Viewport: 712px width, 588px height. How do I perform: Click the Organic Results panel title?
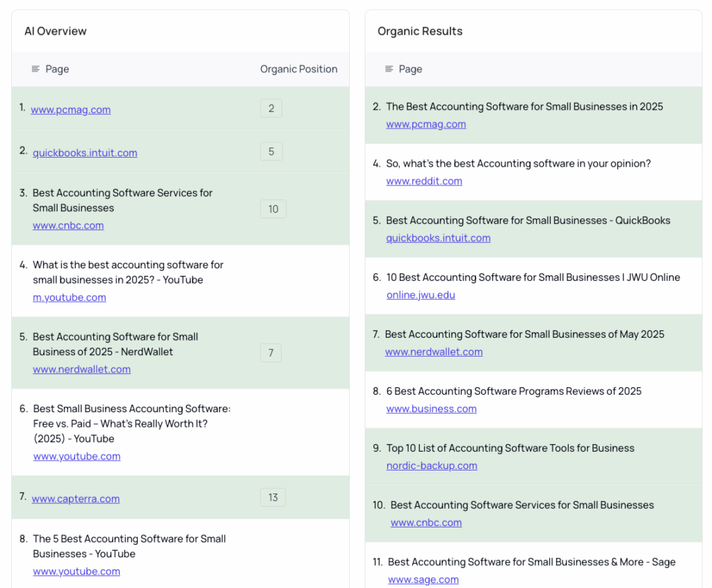point(420,31)
